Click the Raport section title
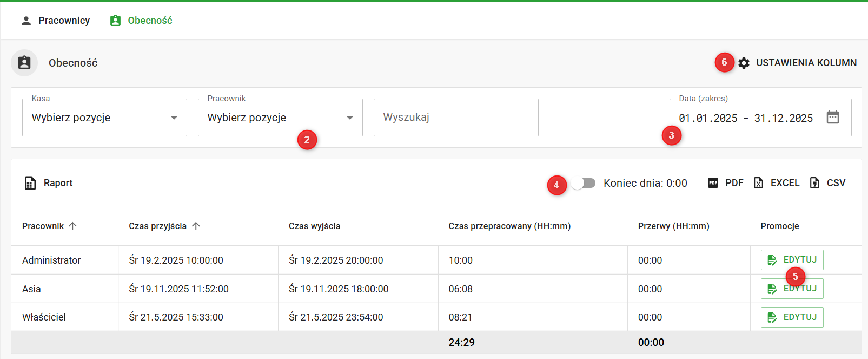Screen dimensions: 868x359 coord(58,183)
